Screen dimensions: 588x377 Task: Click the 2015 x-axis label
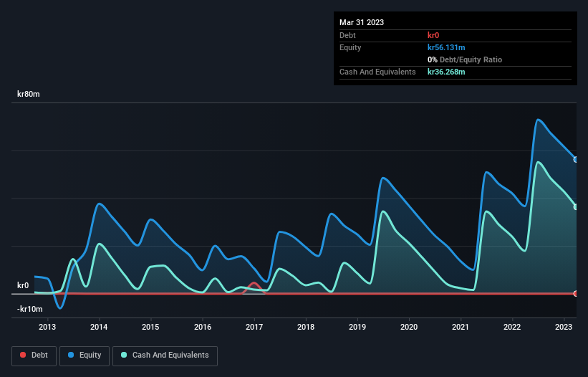(150, 327)
